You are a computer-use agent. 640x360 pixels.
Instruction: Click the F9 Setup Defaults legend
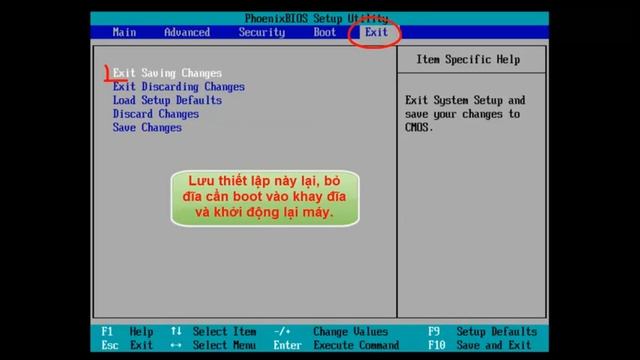coord(483,331)
